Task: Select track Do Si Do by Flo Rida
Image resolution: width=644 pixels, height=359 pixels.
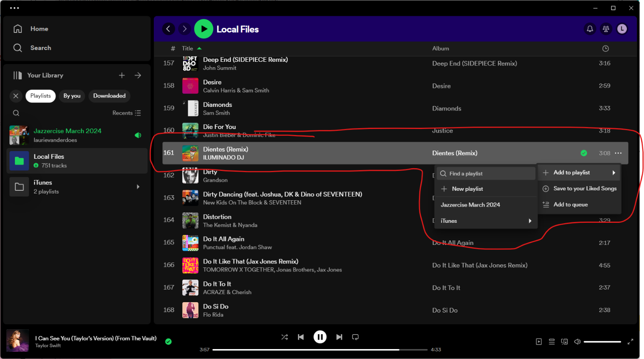Action: (396, 310)
